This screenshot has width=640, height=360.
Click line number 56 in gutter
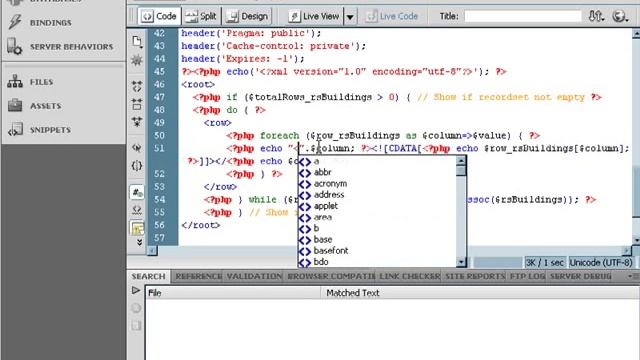point(160,225)
